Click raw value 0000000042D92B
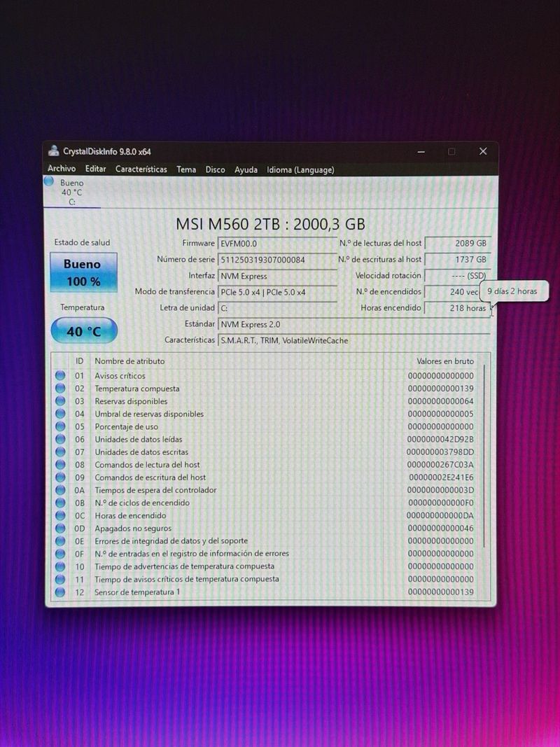Screen dimensions: 560x747 [440, 439]
